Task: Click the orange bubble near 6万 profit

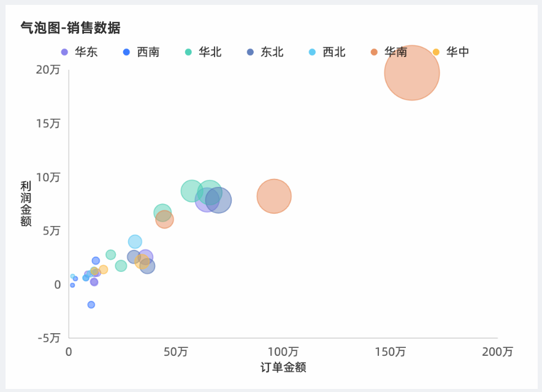Action: pos(164,219)
